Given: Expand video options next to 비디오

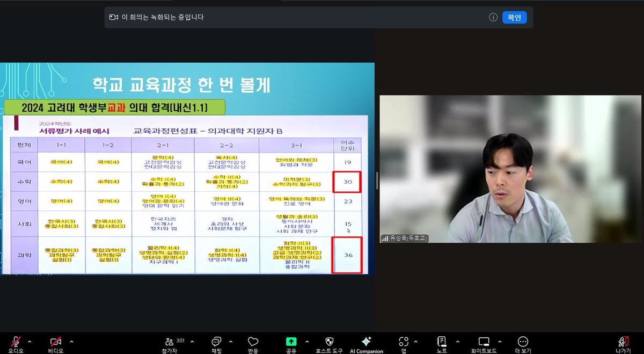Looking at the screenshot, I should [71, 341].
